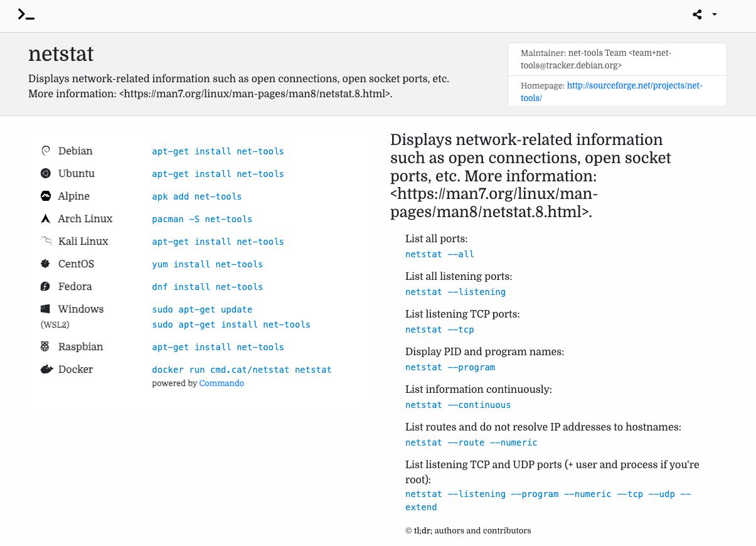Click the Ubuntu logo icon
756x546 pixels.
pyautogui.click(x=45, y=173)
